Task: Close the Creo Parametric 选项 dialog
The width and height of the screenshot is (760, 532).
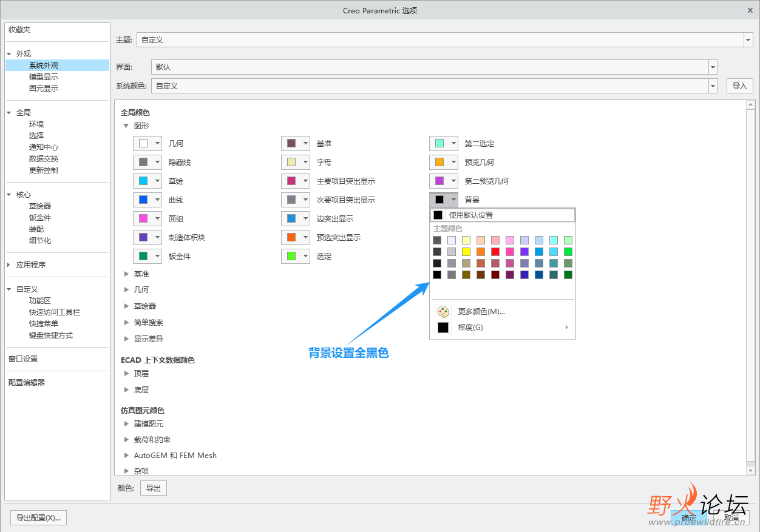Action: 751,10
